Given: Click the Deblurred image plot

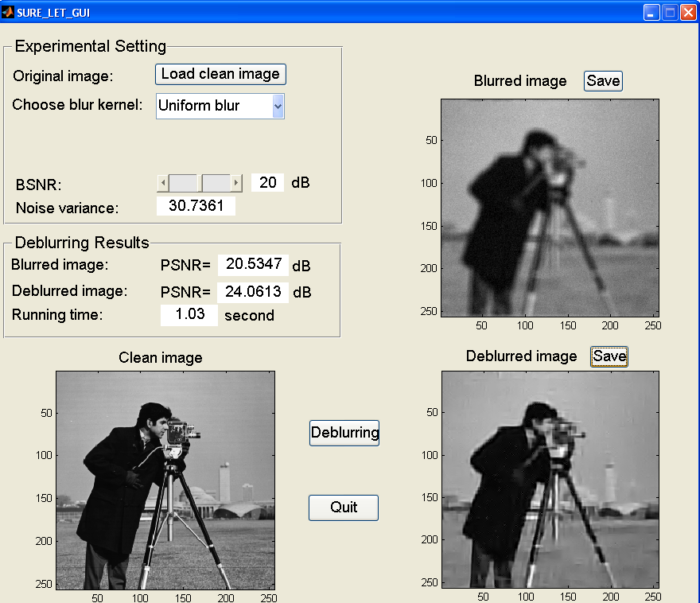Looking at the screenshot, I should (x=550, y=480).
